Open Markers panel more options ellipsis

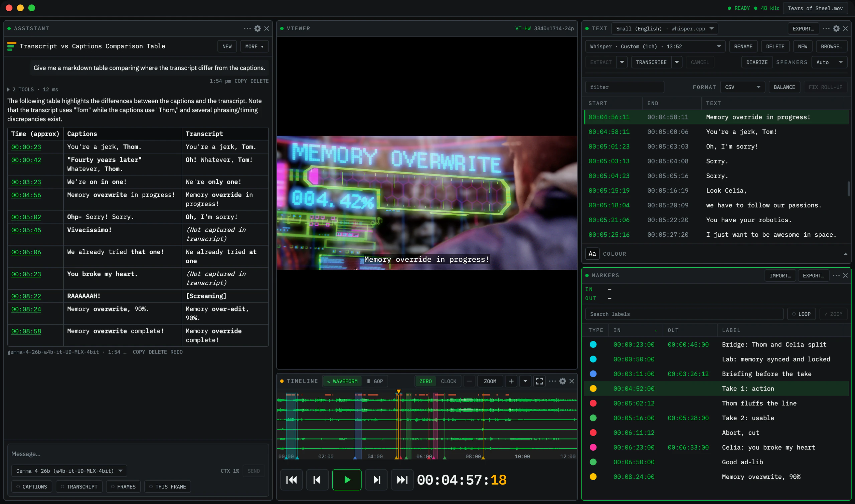pyautogui.click(x=836, y=275)
